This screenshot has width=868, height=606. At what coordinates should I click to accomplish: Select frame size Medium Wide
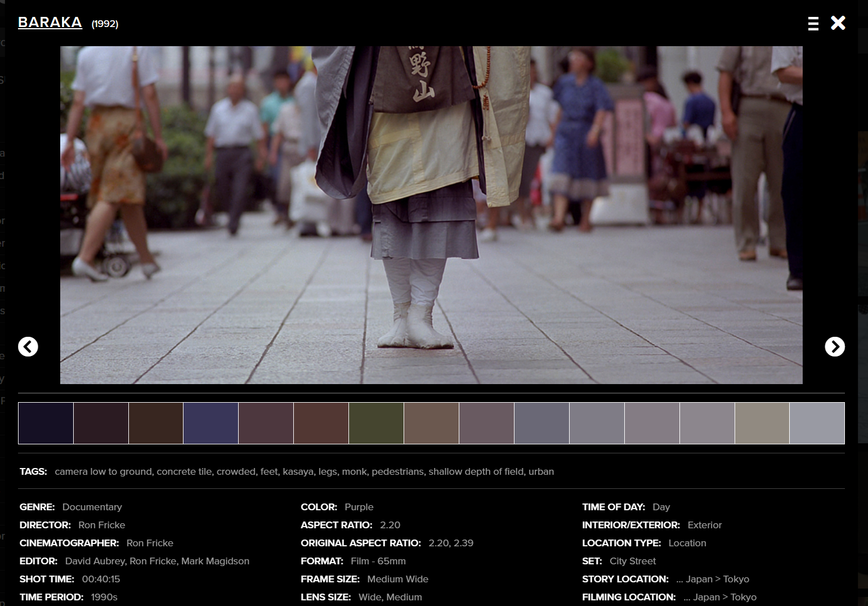[x=397, y=579]
